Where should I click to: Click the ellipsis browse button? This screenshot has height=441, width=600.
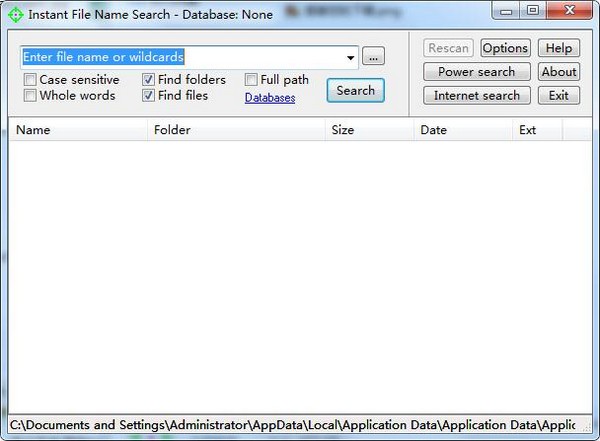(372, 57)
